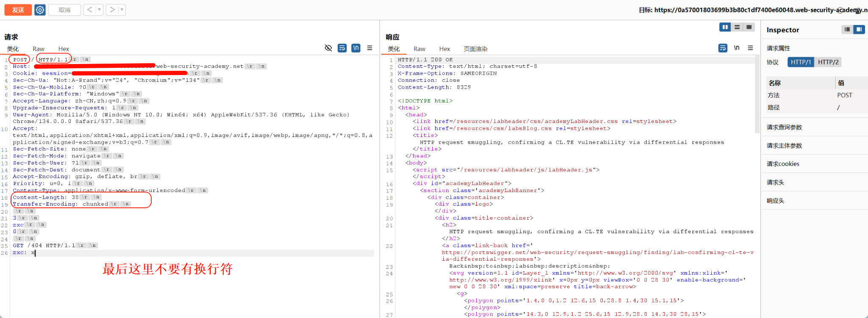
Task: Click the Accept-Encoding header line
Action: tap(75, 176)
